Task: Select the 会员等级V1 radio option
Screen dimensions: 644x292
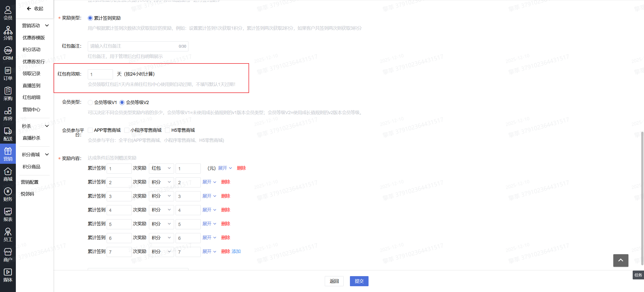Action: [90, 103]
